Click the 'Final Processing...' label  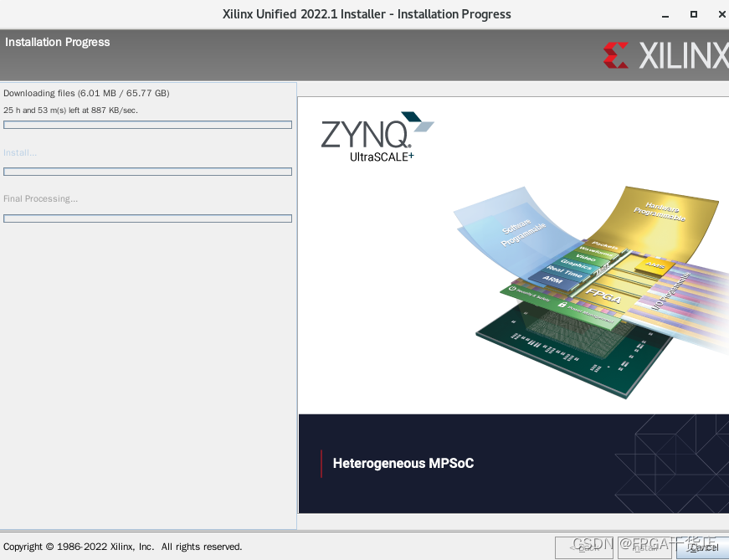(x=40, y=198)
